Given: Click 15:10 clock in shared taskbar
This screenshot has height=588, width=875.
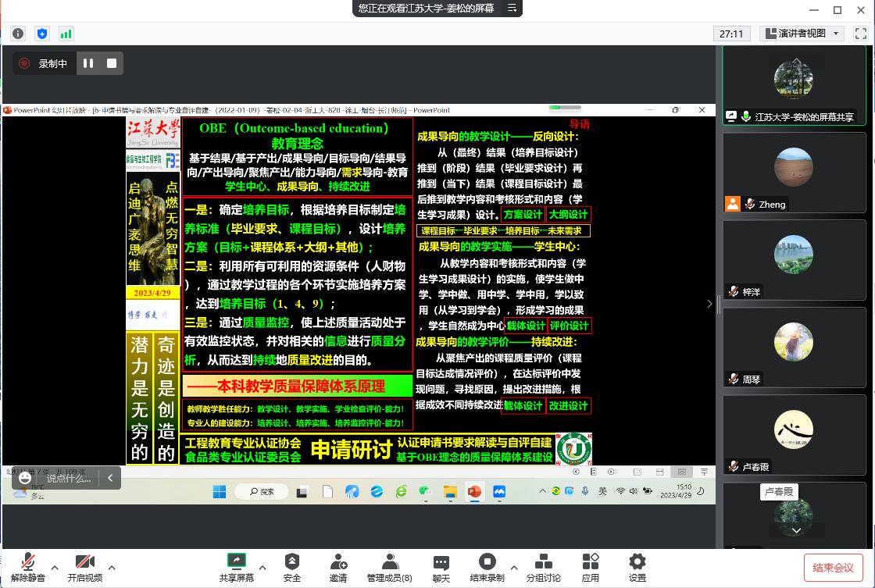Looking at the screenshot, I should 676,491.
